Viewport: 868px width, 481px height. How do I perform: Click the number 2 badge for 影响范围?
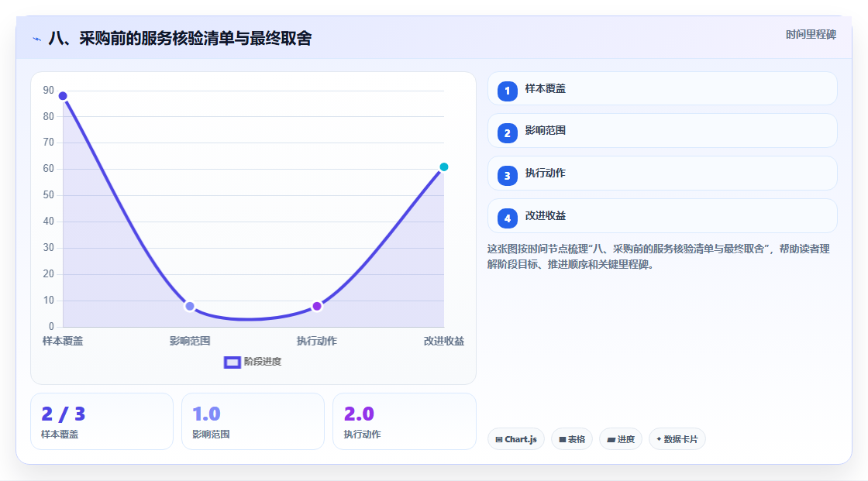click(x=507, y=133)
